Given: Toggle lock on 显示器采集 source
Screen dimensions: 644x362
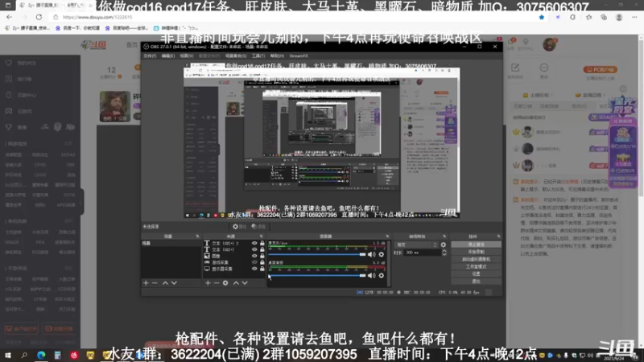Looking at the screenshot, I should pyautogui.click(x=262, y=269).
